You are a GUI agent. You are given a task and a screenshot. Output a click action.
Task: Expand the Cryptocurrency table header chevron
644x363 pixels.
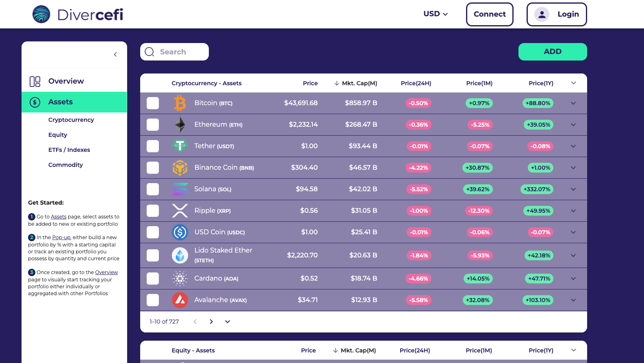(x=574, y=83)
